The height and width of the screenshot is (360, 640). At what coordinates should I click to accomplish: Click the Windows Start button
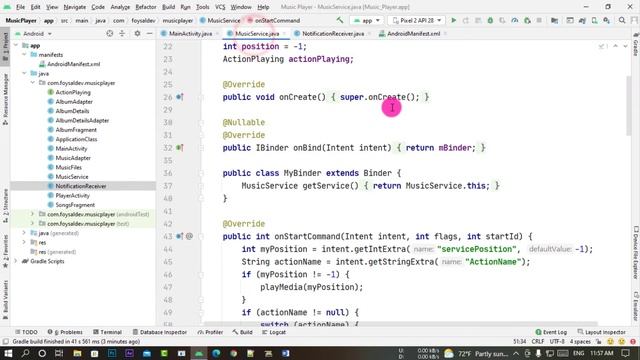8,353
